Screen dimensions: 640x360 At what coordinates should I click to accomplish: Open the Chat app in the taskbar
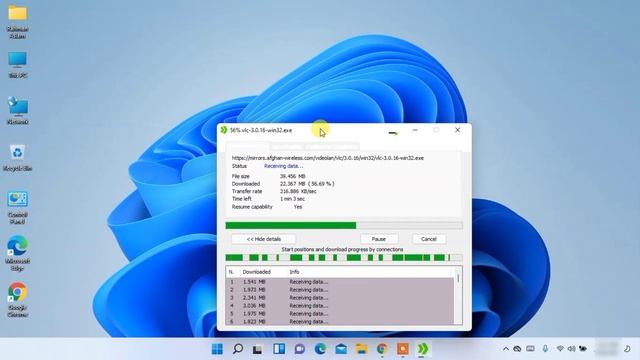pos(300,349)
